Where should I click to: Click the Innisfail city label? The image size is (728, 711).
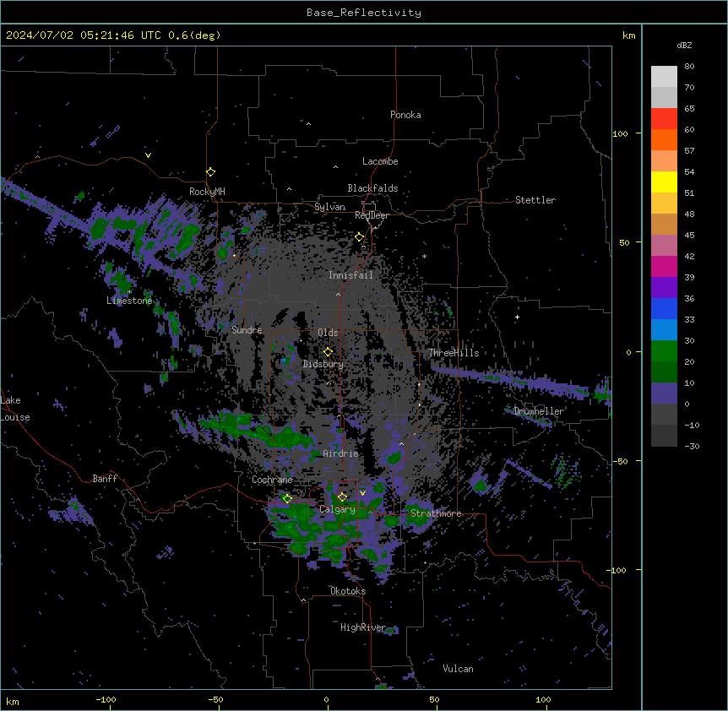coord(350,275)
